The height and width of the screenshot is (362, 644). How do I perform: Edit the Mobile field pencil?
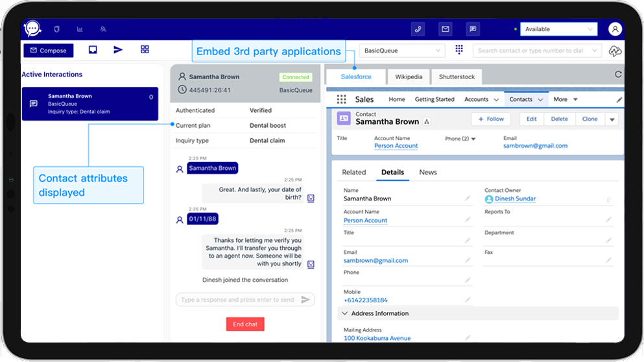[468, 300]
